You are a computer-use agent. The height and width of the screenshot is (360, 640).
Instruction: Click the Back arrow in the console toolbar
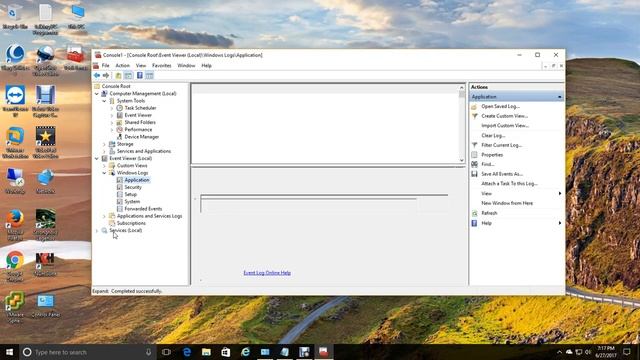[x=97, y=76]
